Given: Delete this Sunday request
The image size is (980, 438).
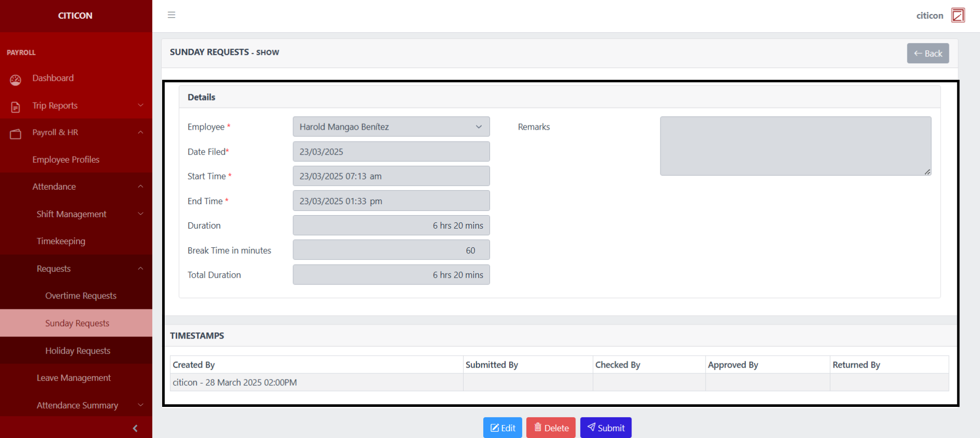Looking at the screenshot, I should tap(551, 428).
